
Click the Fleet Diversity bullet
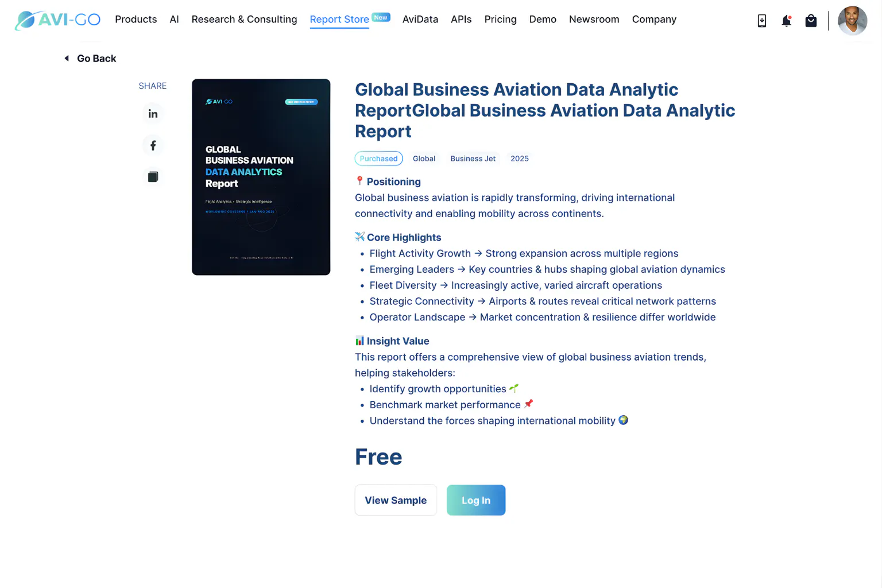516,285
